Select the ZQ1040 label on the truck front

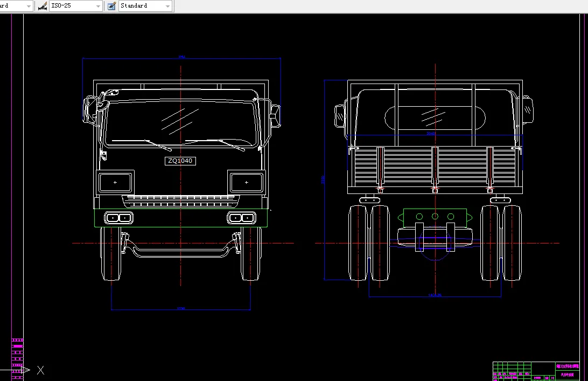(x=180, y=161)
